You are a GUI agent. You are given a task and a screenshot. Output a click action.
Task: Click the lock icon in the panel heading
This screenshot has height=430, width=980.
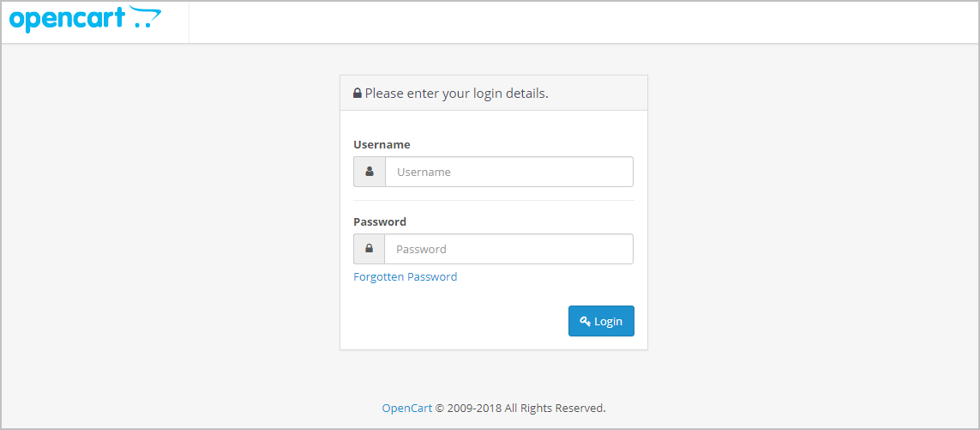358,94
